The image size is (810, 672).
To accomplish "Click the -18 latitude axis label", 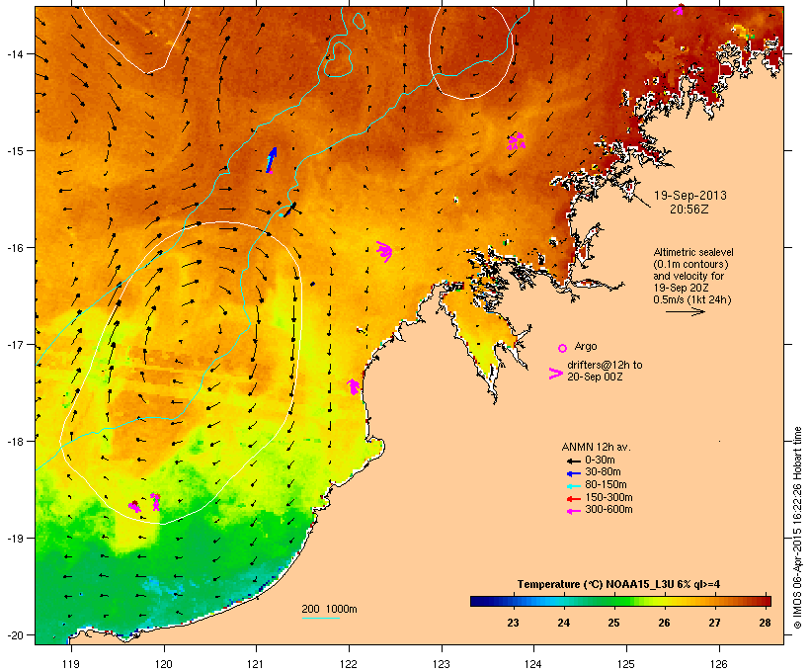I will pos(14,442).
